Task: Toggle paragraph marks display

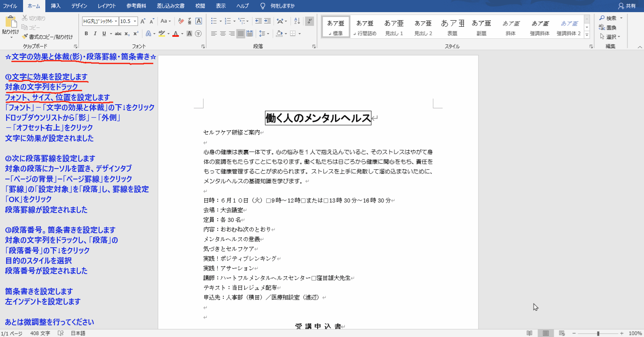Action: (x=309, y=21)
